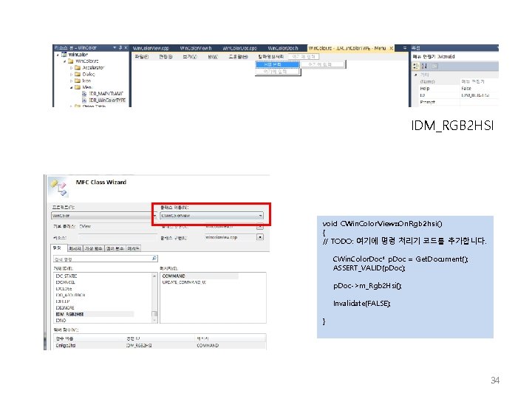532x399 pixels.
Task: Expand the Icon folder in the resource tree
Action: [71, 81]
